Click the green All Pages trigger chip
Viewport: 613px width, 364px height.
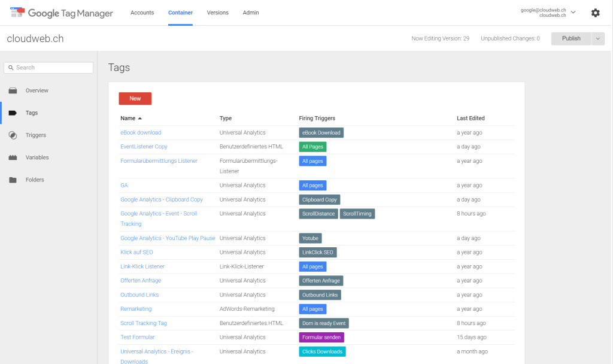tap(312, 147)
